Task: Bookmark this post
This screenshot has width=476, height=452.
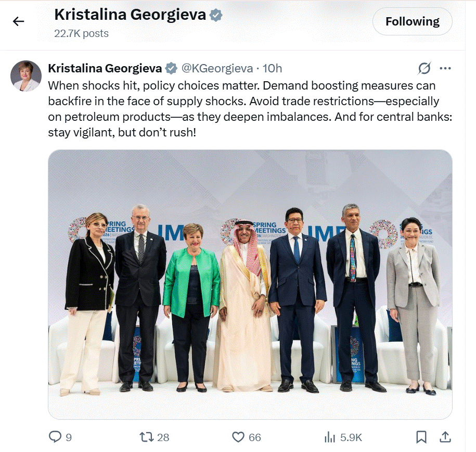Action: point(421,437)
